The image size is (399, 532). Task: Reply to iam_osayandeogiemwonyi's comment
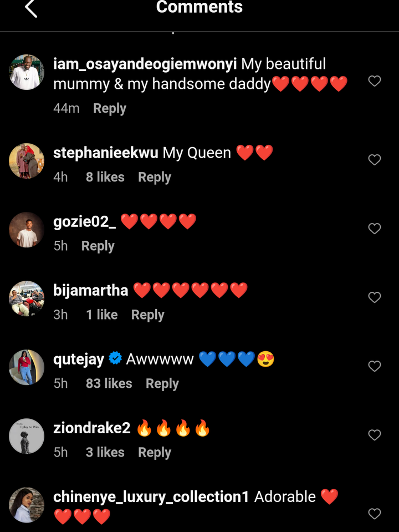(110, 108)
